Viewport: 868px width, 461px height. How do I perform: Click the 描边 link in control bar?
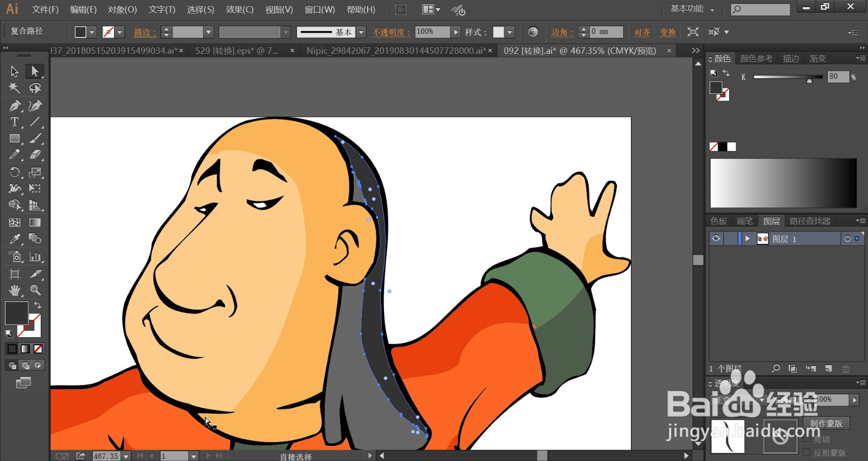144,32
